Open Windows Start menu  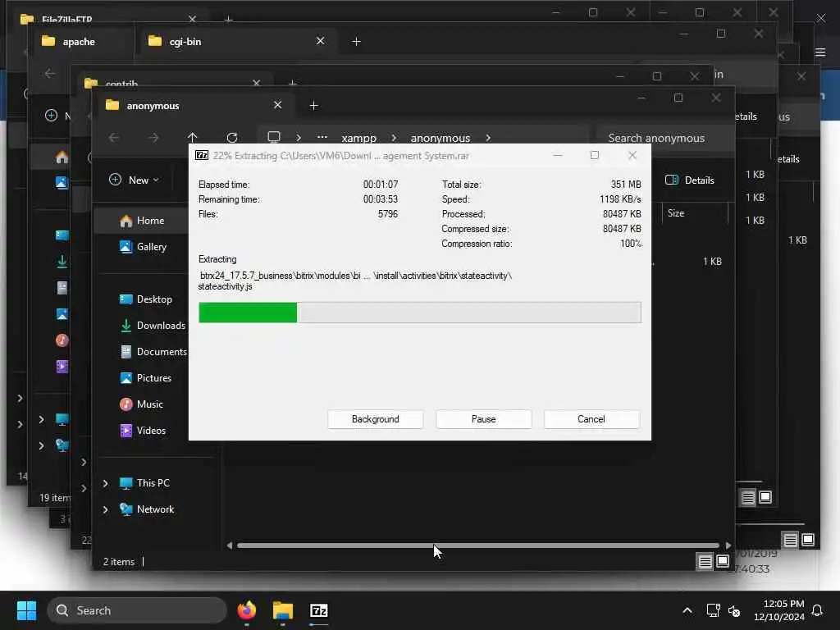[x=26, y=610]
